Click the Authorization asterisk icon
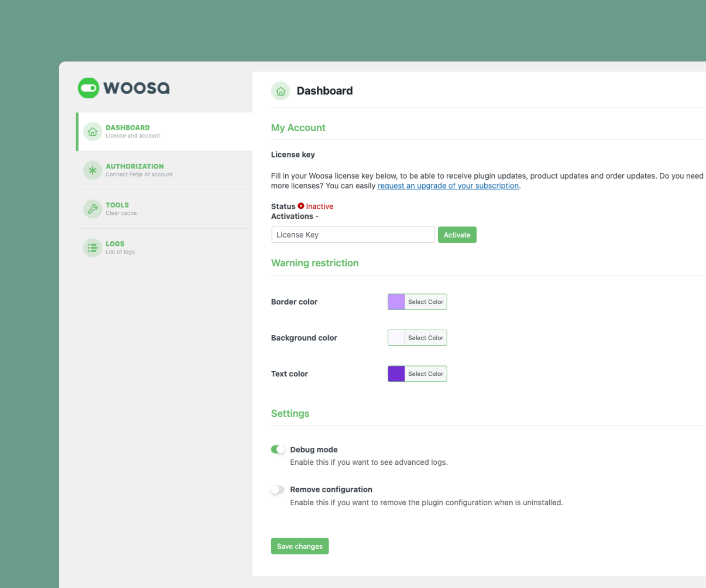This screenshot has height=588, width=706. (x=92, y=170)
